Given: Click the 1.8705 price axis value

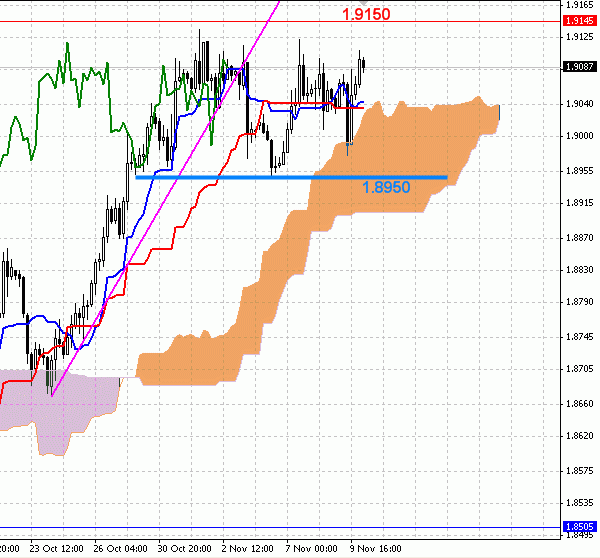Looking at the screenshot, I should [579, 369].
